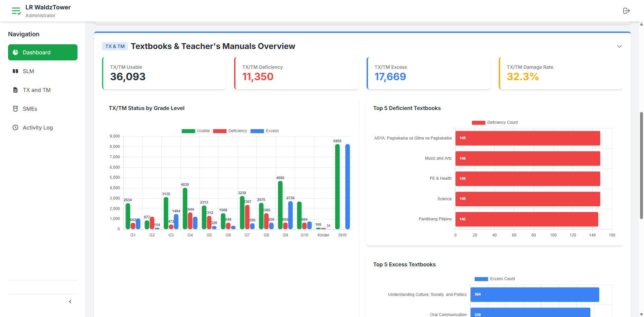Toggle the Deficiency Count legend item
This screenshot has height=317, width=644.
(x=495, y=122)
